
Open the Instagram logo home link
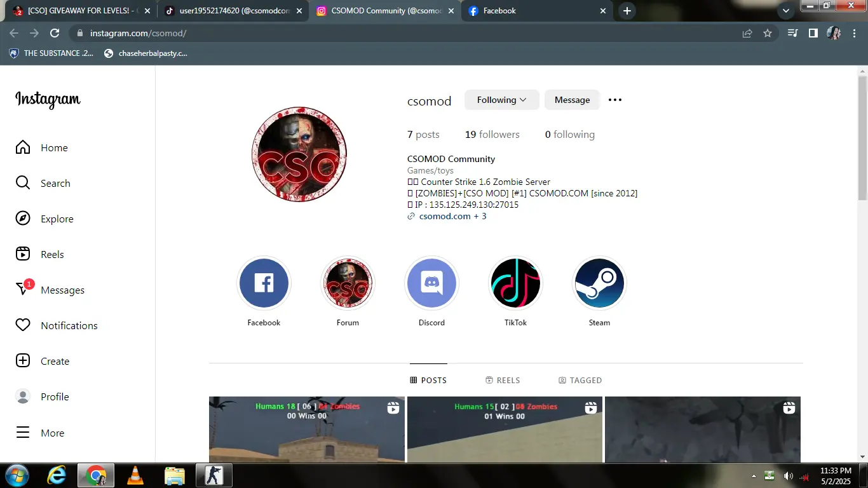[x=48, y=100]
